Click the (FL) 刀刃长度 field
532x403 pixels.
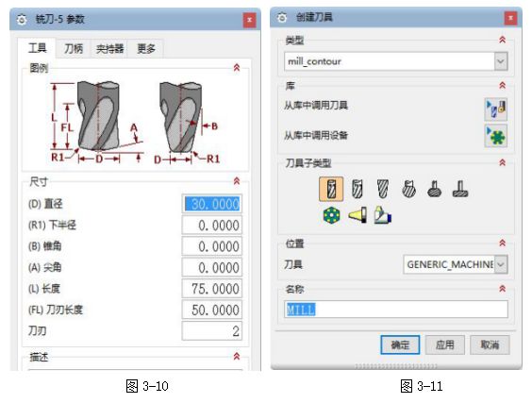point(212,310)
